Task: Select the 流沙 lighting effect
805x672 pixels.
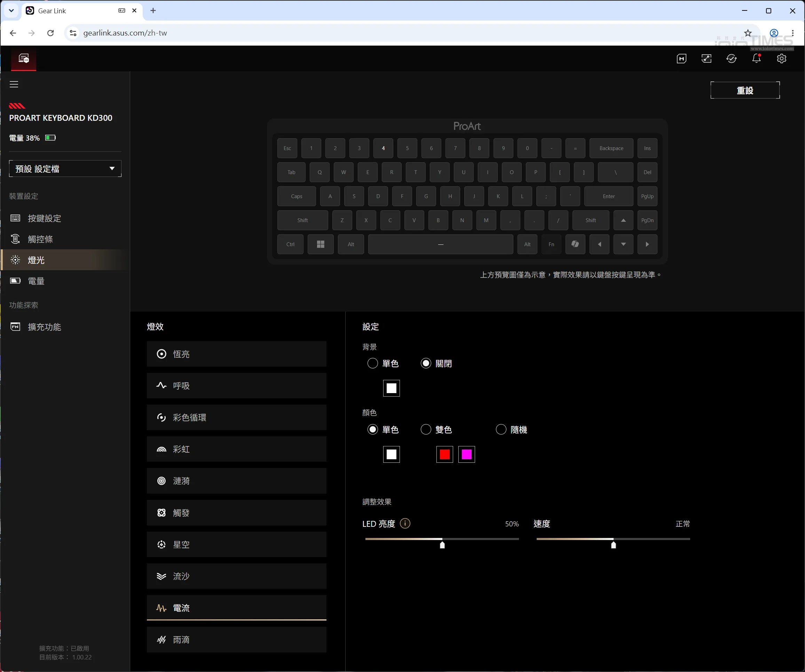Action: coord(237,576)
